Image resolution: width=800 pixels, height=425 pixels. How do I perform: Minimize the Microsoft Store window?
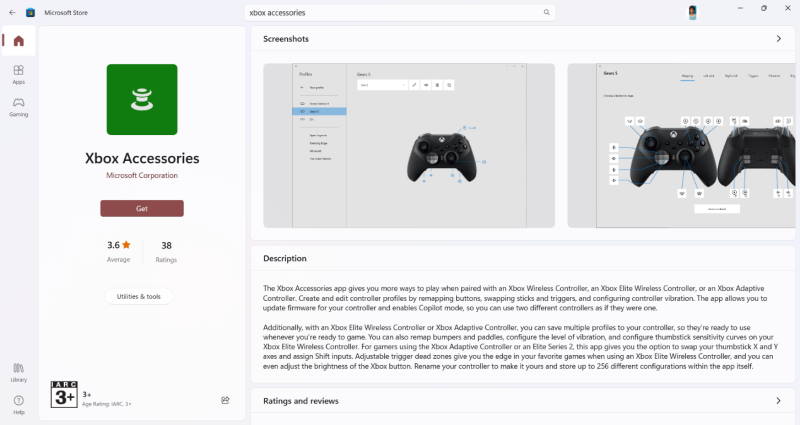740,8
